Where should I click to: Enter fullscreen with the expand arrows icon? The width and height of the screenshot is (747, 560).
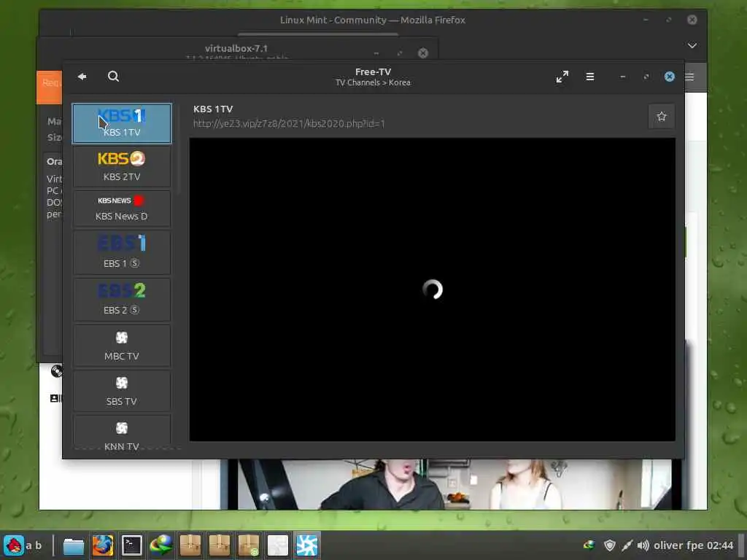(562, 77)
